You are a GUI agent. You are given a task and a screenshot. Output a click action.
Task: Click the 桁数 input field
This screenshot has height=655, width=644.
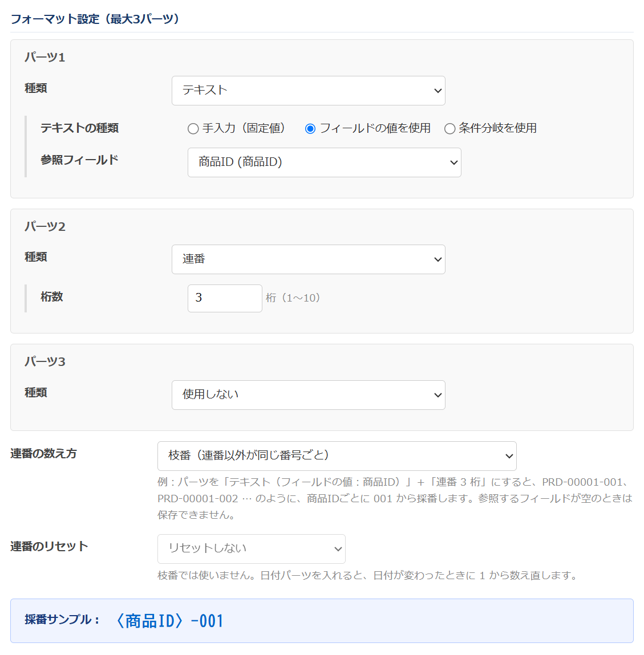(x=225, y=298)
